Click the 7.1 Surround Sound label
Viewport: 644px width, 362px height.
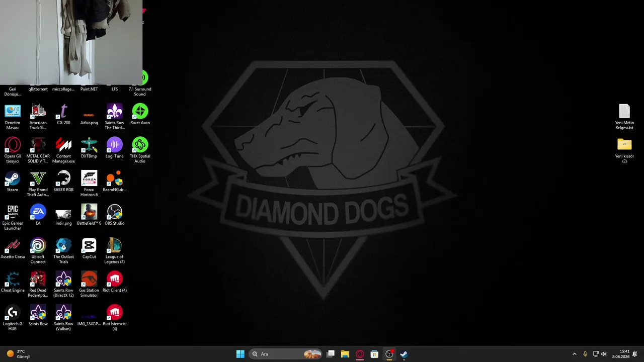coord(140,92)
